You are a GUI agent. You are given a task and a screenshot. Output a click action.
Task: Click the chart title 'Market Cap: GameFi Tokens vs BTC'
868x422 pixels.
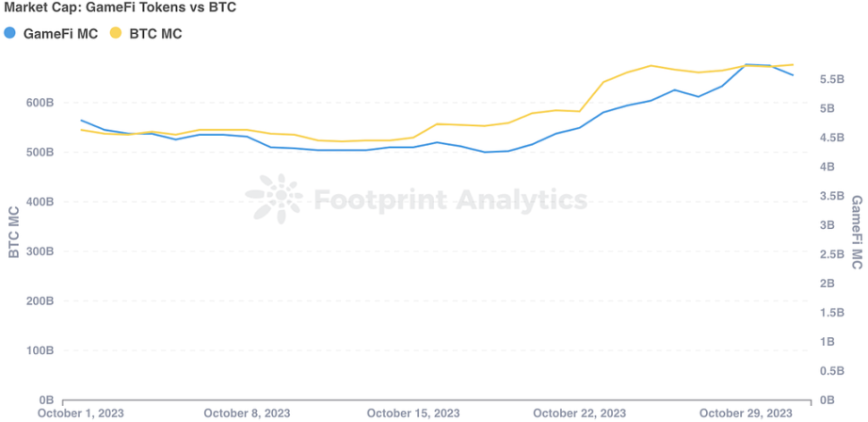click(120, 8)
